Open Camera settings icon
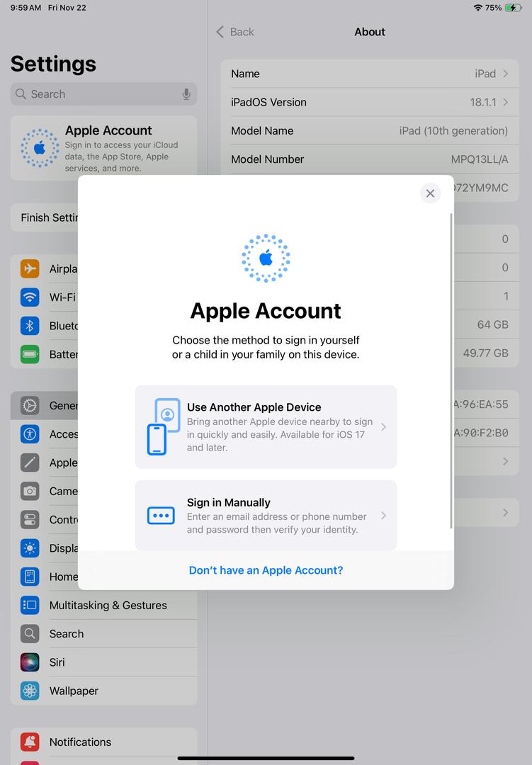532x765 pixels. [30, 491]
